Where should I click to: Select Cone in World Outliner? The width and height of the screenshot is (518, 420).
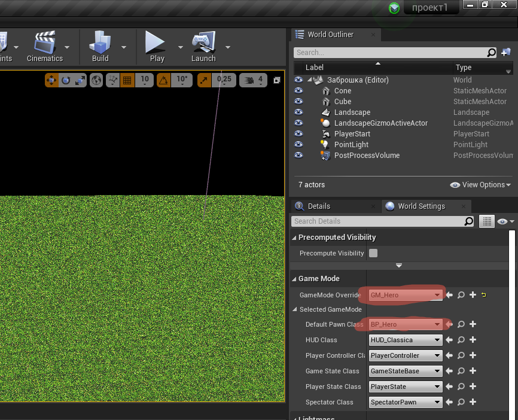click(343, 90)
